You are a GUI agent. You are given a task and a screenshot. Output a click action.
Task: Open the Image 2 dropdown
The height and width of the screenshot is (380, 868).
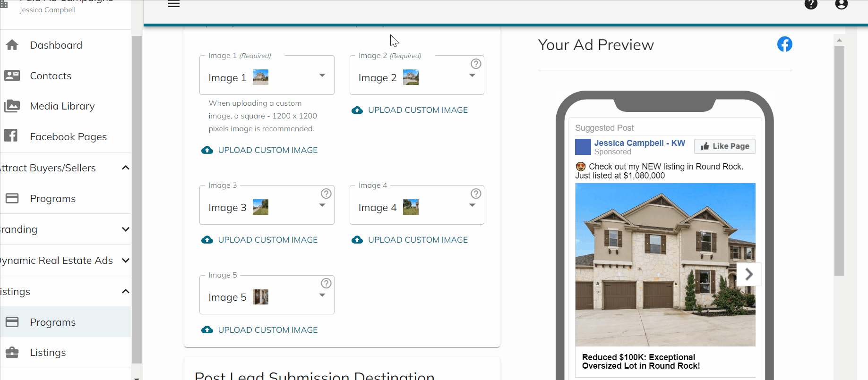[417, 76]
